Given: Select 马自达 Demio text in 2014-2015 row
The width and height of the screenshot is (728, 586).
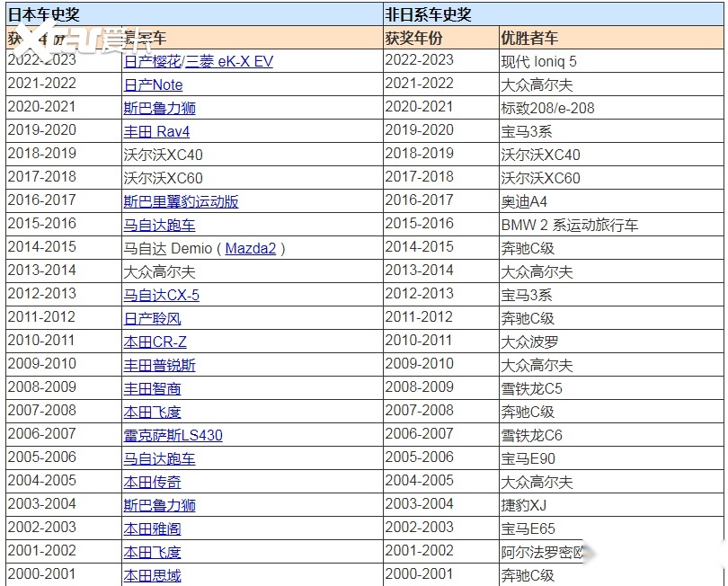Looking at the screenshot, I should (x=168, y=248).
